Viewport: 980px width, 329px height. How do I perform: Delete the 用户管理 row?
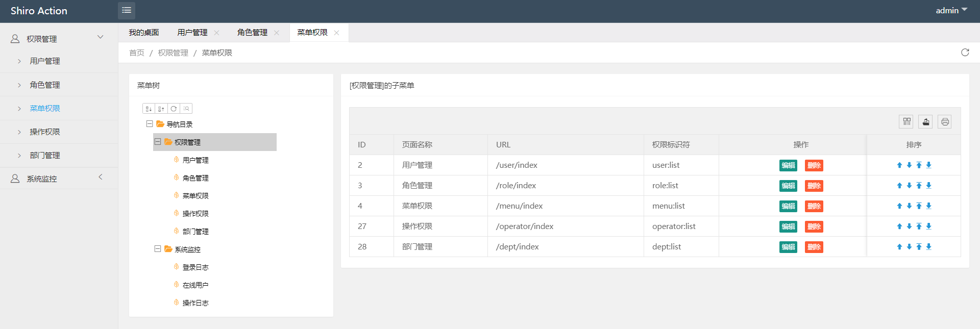[x=814, y=165]
